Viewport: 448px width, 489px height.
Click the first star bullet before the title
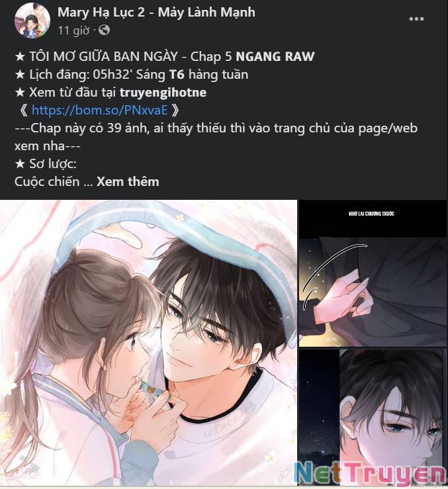20,57
